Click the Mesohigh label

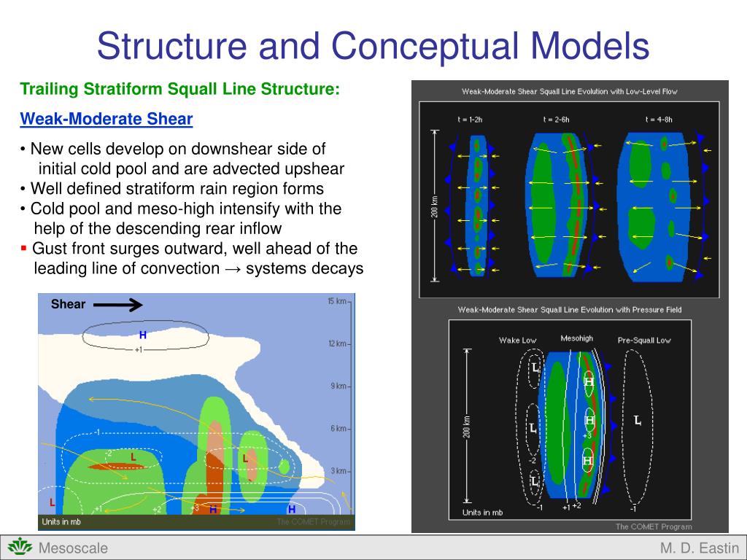click(x=577, y=338)
